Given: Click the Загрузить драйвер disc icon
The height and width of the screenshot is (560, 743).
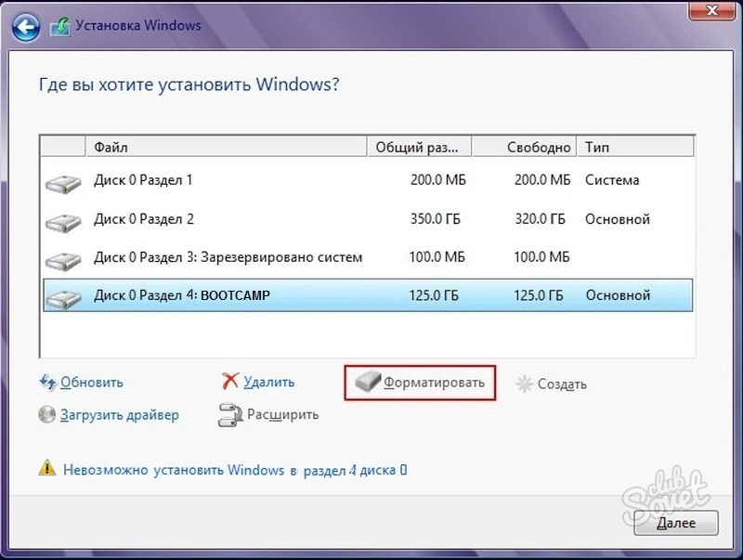Looking at the screenshot, I should 48,414.
